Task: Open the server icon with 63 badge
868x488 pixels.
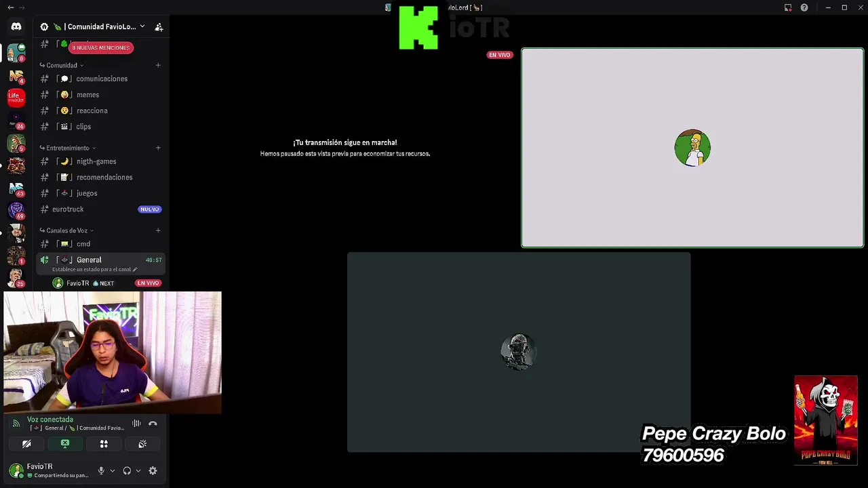Action: coord(16,188)
